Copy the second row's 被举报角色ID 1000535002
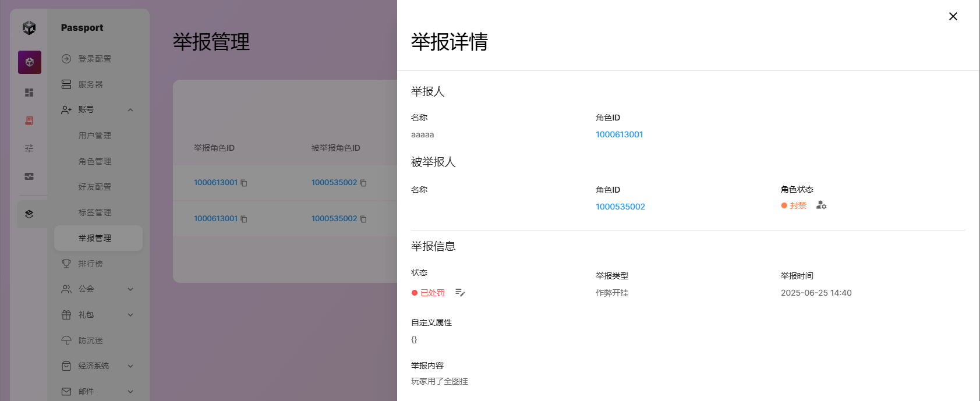 click(363, 219)
